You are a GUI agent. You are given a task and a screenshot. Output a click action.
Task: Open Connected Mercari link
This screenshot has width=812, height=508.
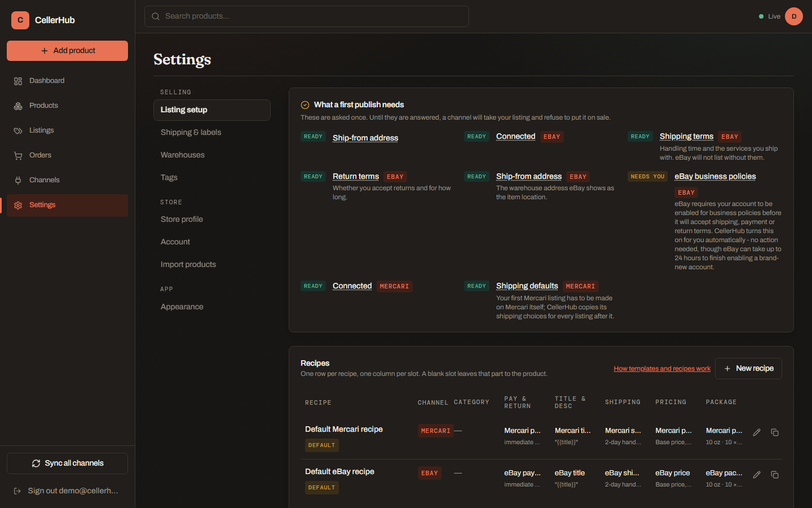(352, 286)
